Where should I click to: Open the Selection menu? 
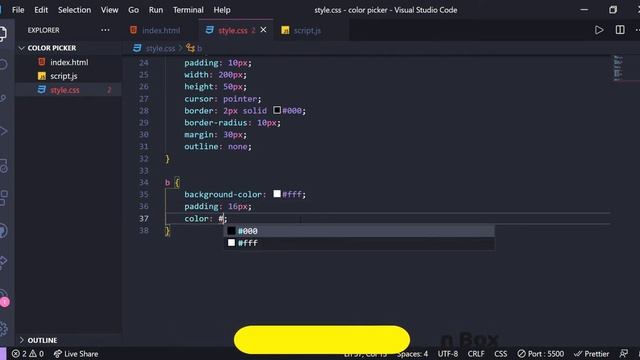click(74, 10)
